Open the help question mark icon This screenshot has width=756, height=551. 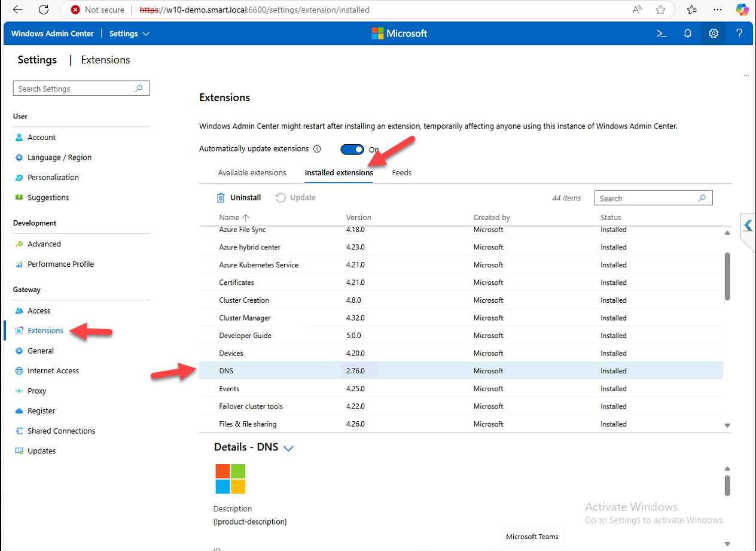[740, 34]
